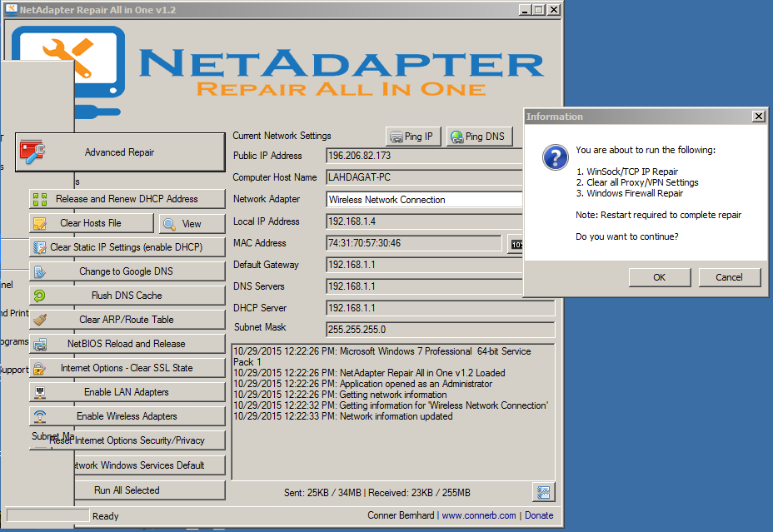Click the Public IP Address field
Screen dimensions: 773x532
(424, 156)
